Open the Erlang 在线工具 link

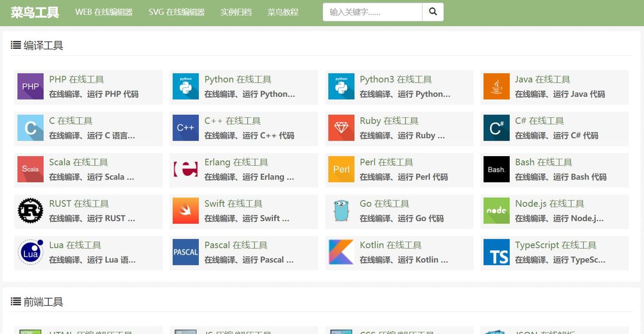236,162
